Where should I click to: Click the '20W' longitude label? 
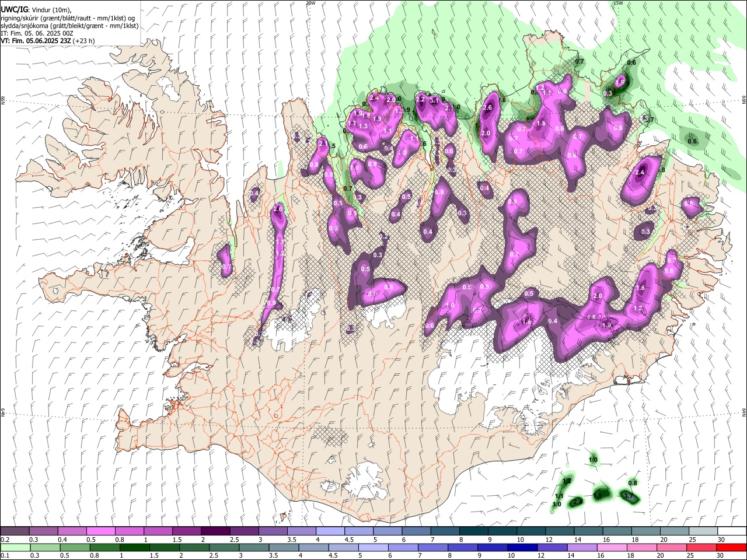pyautogui.click(x=310, y=3)
